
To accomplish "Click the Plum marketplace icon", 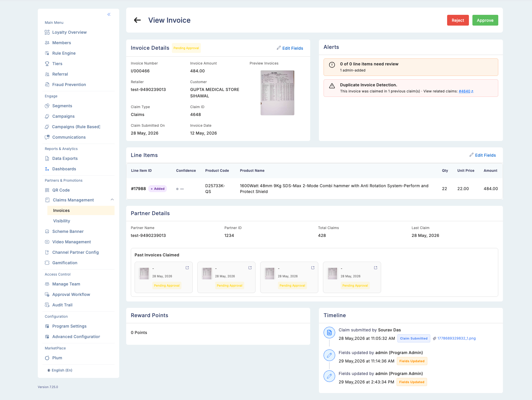I will click(x=47, y=358).
